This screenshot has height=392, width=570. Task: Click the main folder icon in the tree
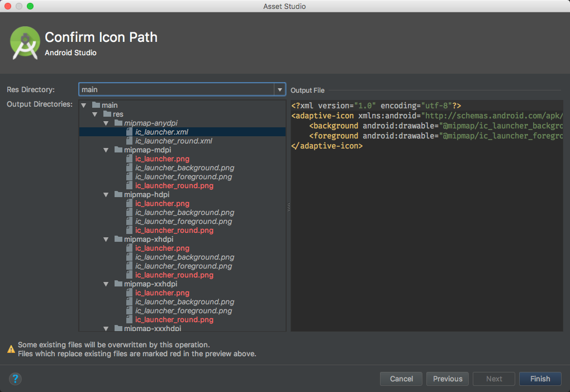[96, 105]
